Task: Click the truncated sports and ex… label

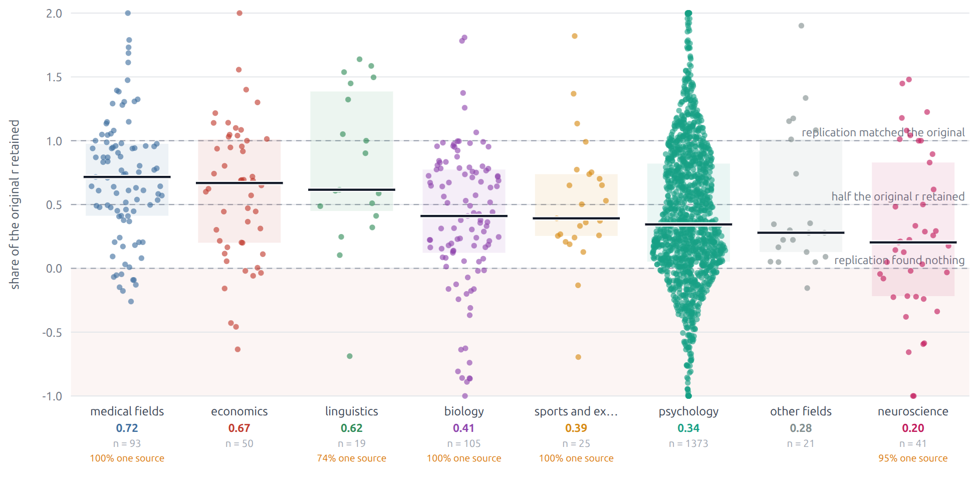Action: (x=576, y=411)
